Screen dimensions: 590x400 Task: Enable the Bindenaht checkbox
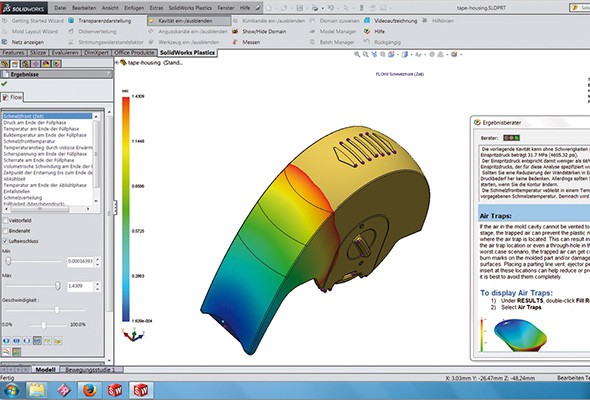pyautogui.click(x=5, y=231)
